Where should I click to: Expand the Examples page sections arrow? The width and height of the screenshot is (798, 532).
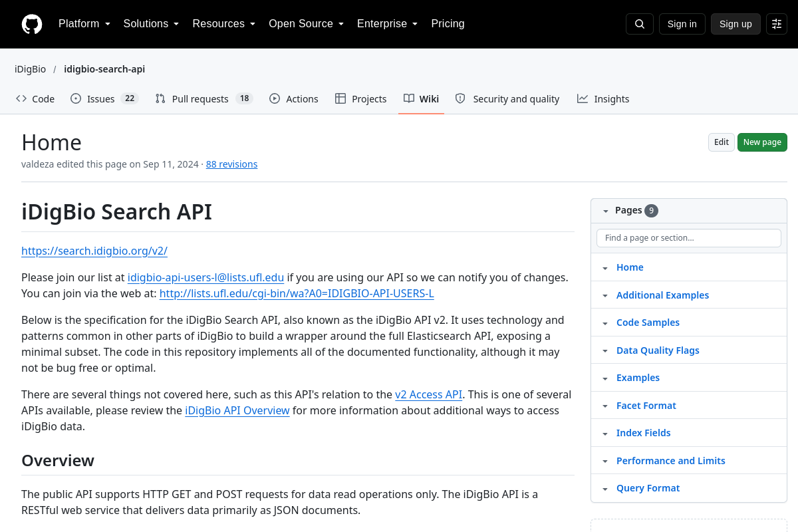[x=605, y=378]
